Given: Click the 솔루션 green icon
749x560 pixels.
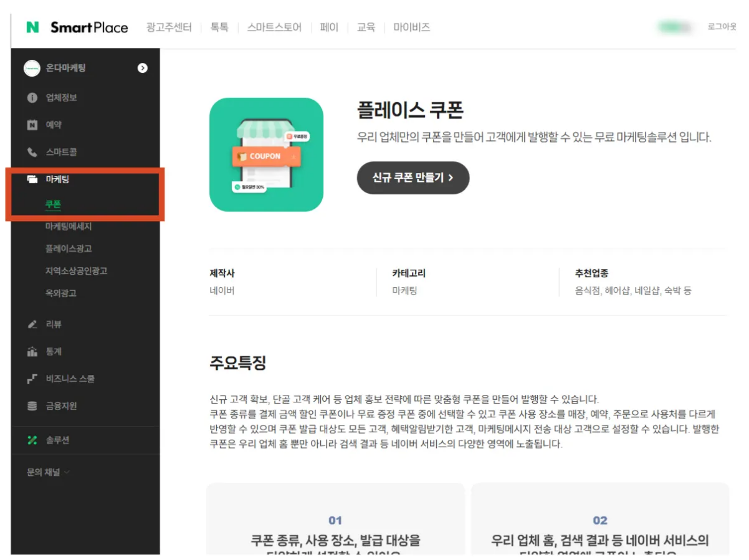Looking at the screenshot, I should (32, 440).
